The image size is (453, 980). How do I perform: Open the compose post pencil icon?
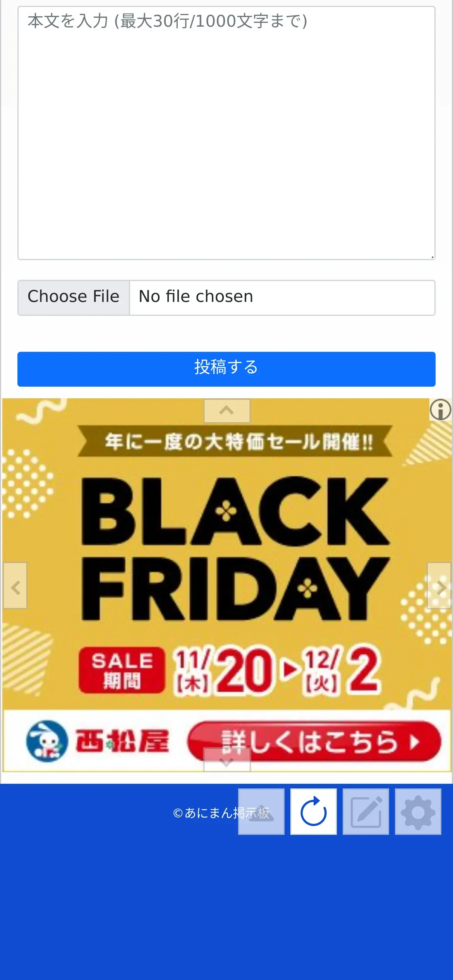366,811
